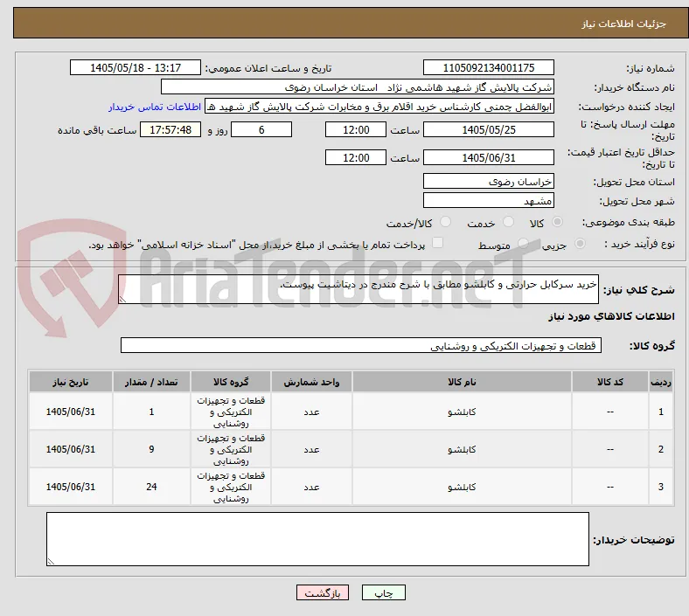This screenshot has height=616, width=689.
Task: Click the buyer organization name field
Action: 357,87
